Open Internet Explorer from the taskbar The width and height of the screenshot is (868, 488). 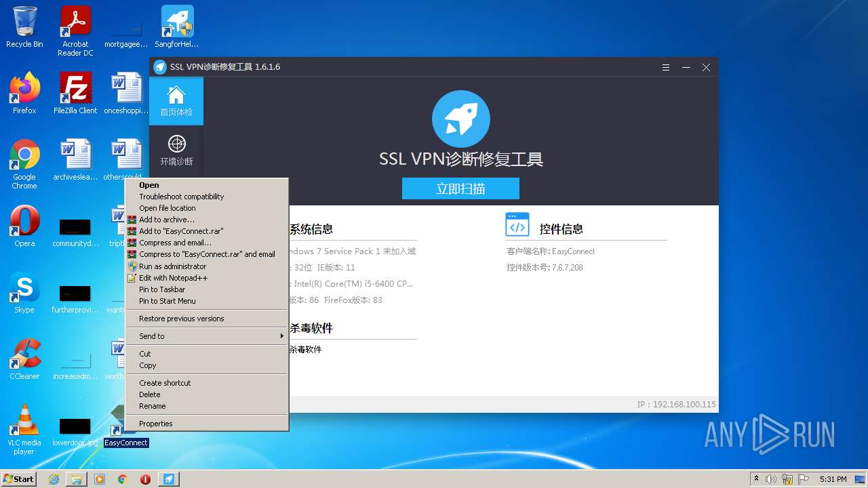pyautogui.click(x=54, y=479)
